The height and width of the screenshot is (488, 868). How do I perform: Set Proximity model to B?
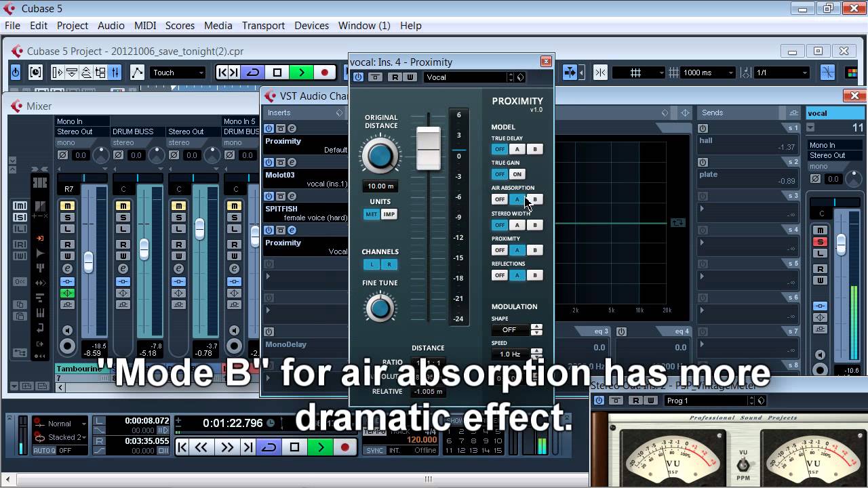(x=534, y=250)
